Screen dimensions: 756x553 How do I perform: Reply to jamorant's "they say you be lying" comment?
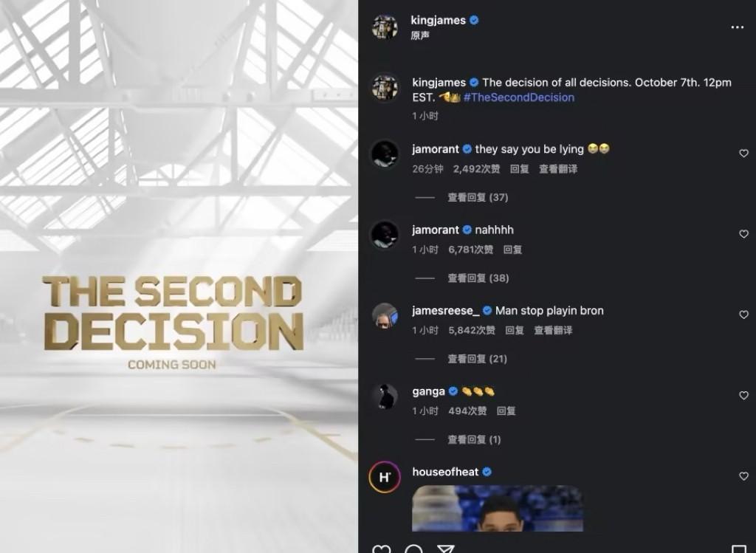pos(519,169)
